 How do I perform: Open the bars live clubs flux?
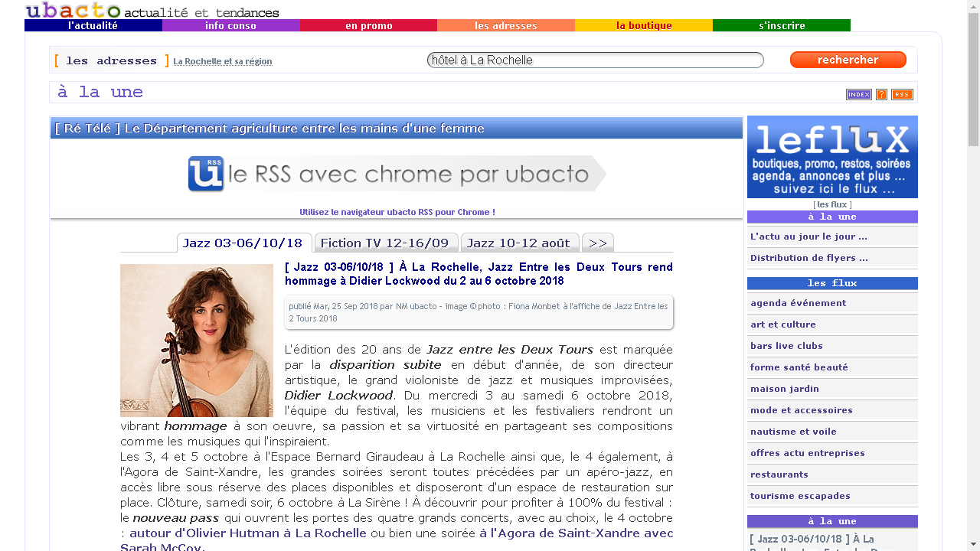click(x=832, y=346)
